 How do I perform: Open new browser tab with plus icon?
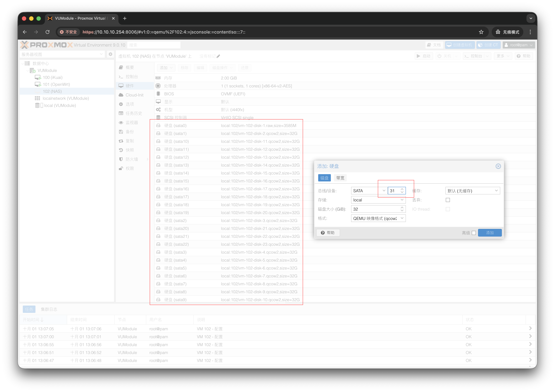[125, 18]
